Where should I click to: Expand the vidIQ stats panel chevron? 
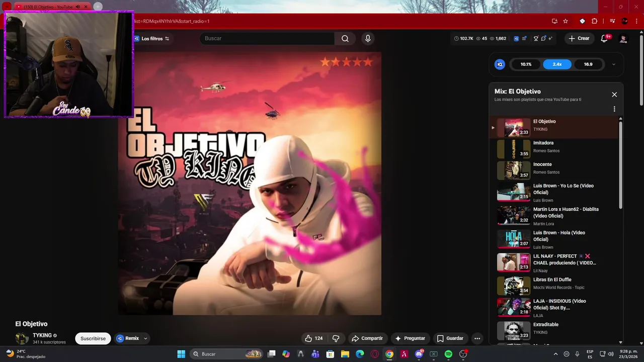pyautogui.click(x=614, y=64)
